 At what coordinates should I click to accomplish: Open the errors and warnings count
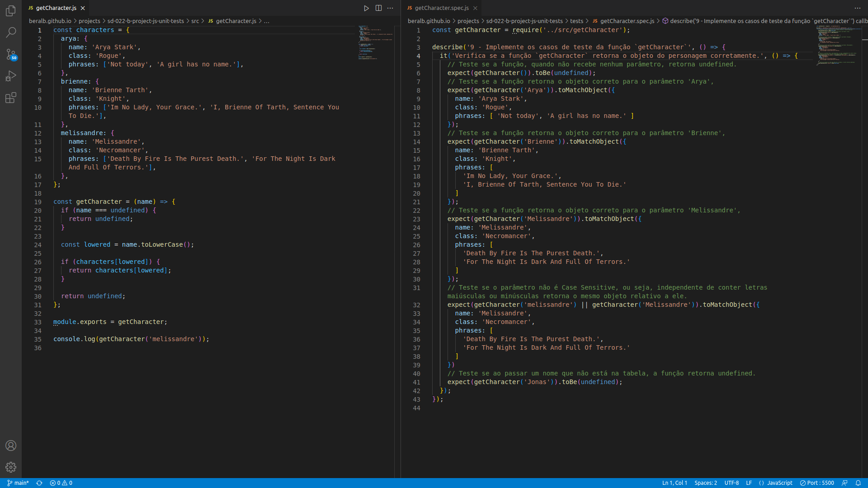click(x=61, y=483)
